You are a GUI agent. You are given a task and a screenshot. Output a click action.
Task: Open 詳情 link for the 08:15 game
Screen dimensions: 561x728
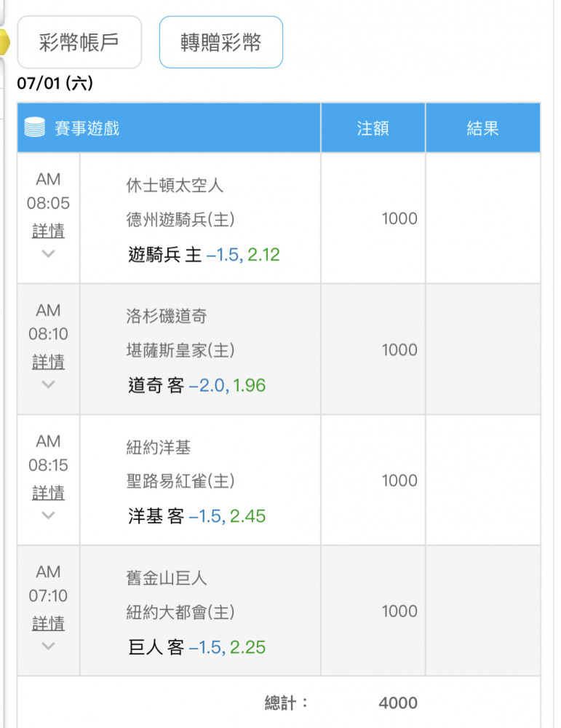click(x=48, y=493)
